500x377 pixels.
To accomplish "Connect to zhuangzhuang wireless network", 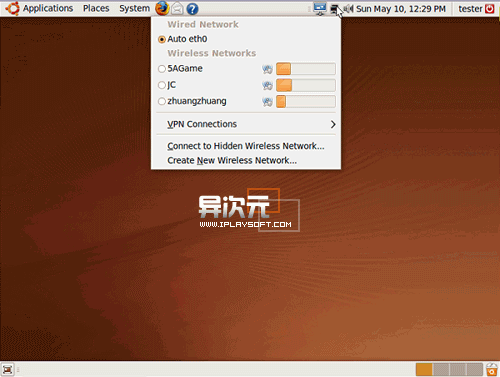I will pyautogui.click(x=246, y=101).
